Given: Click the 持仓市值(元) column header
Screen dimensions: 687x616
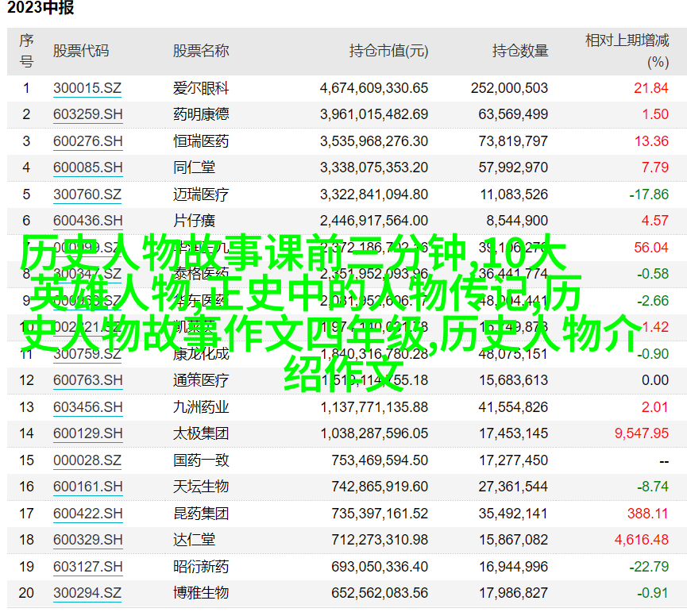Looking at the screenshot, I should coord(388,52).
